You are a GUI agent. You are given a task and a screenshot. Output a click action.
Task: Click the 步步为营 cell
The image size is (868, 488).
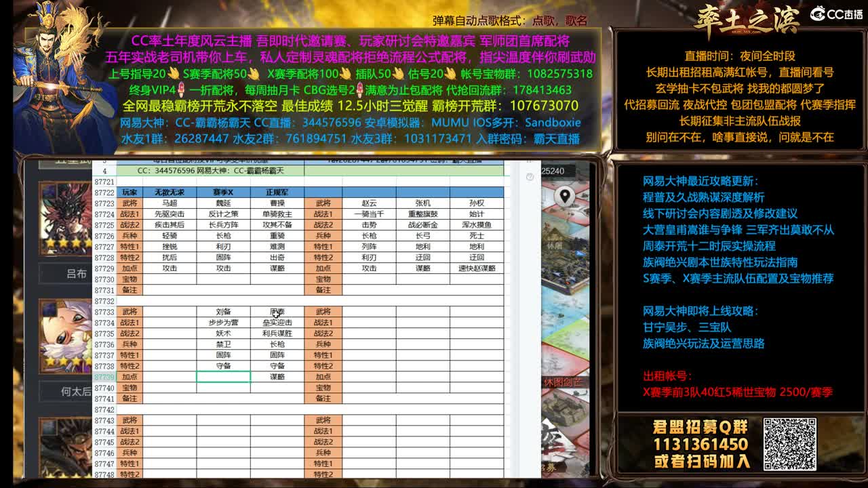click(223, 323)
